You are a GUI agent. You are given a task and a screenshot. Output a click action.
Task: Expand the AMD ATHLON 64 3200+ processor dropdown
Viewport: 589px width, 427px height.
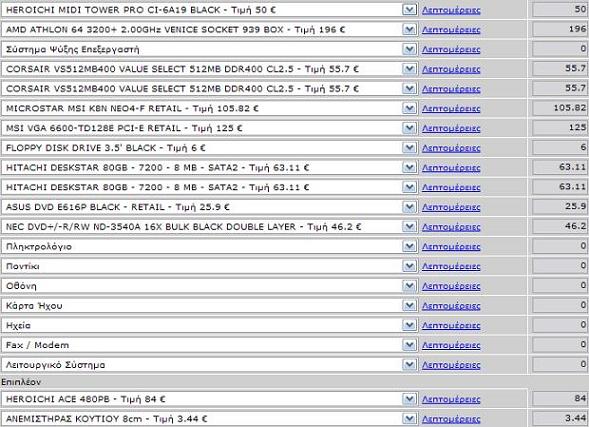click(409, 29)
